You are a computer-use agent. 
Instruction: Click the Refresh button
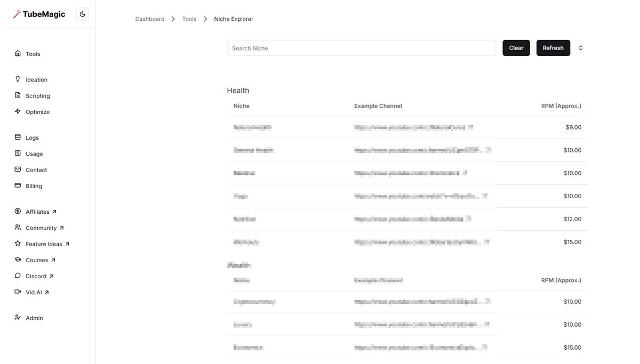(553, 48)
